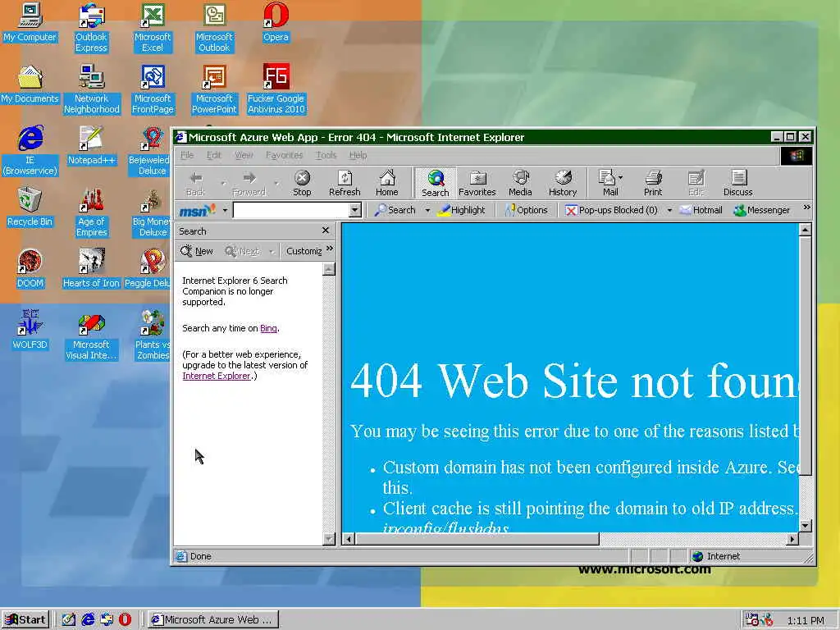The height and width of the screenshot is (630, 840).
Task: Open MSN toolbar Options
Action: [x=526, y=210]
